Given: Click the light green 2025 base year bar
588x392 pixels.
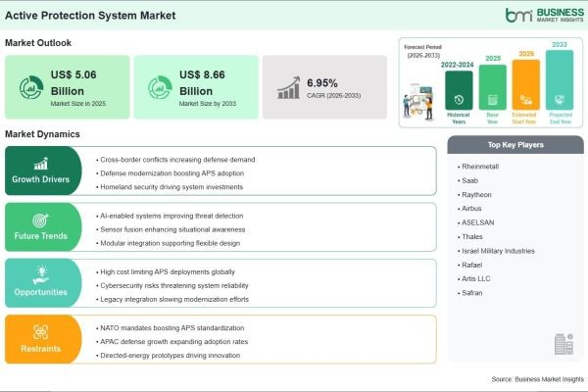Looking at the screenshot, I should click(x=492, y=87).
